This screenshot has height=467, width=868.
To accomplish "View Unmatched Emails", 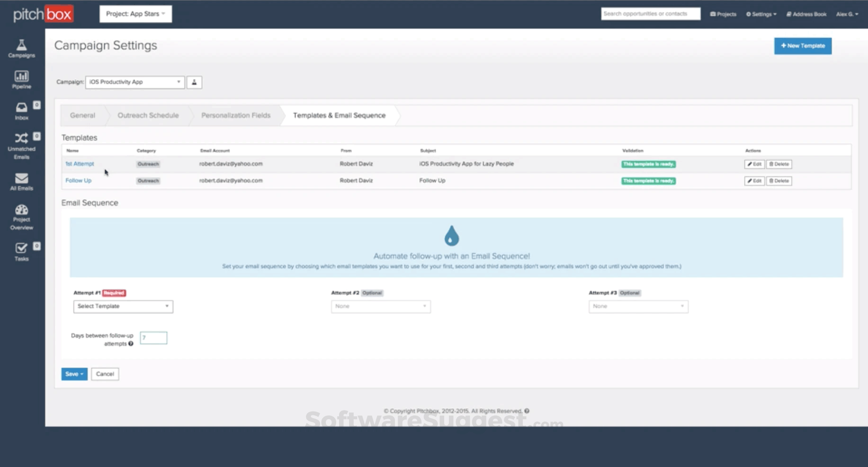I will click(x=21, y=142).
